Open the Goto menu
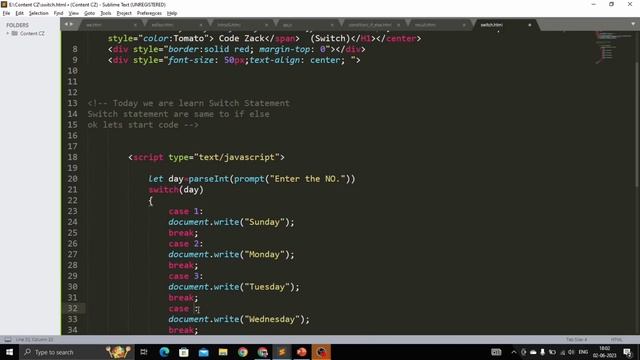 pos(89,13)
